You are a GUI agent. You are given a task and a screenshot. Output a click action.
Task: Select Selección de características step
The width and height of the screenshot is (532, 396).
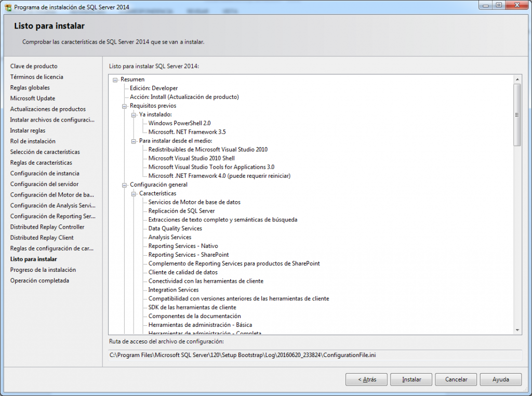tap(45, 152)
